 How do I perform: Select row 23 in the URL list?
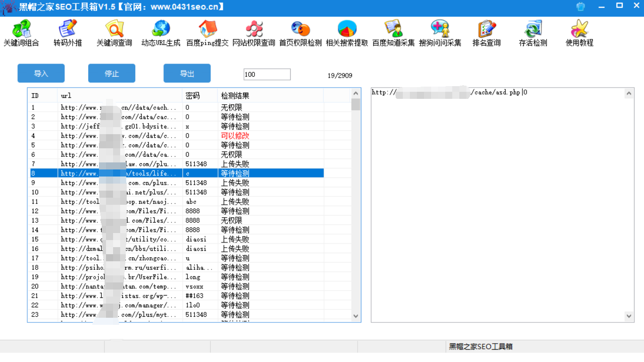click(x=177, y=314)
